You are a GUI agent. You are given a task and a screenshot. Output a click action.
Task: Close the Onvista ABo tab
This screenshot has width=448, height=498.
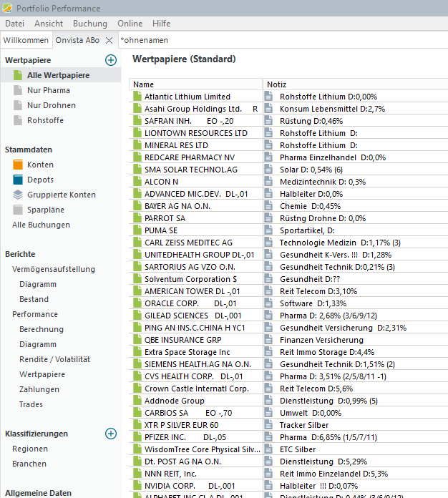point(109,40)
